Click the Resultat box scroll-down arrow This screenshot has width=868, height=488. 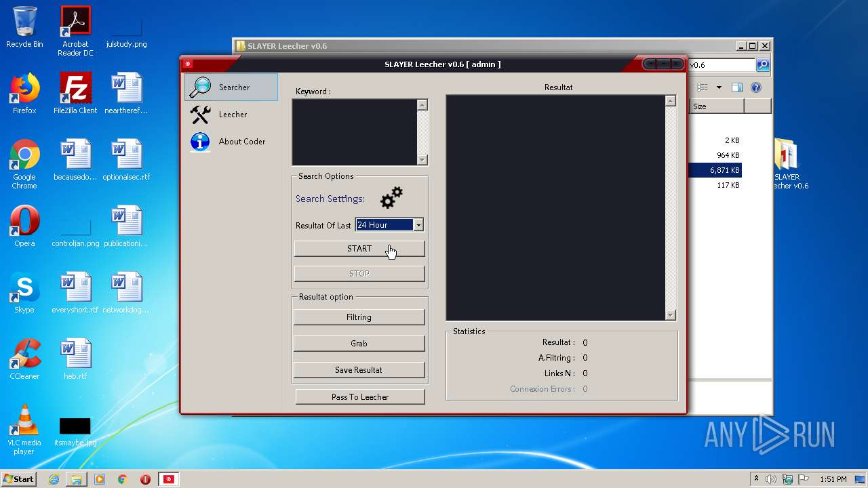coord(670,314)
